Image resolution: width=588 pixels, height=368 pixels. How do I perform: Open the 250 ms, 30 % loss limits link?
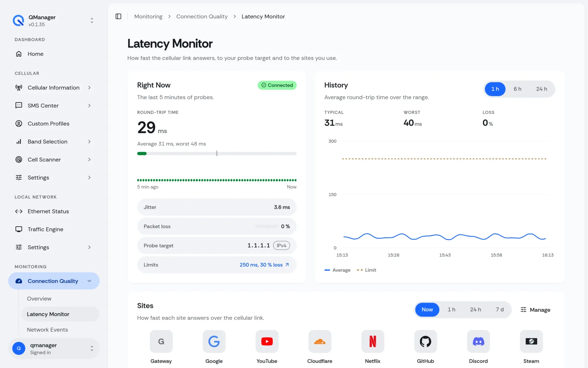click(264, 265)
